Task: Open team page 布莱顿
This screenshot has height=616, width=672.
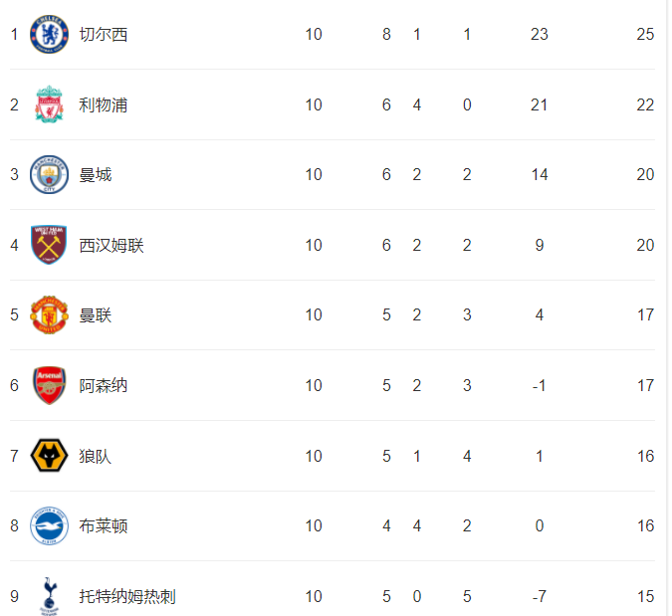Action: tap(104, 526)
